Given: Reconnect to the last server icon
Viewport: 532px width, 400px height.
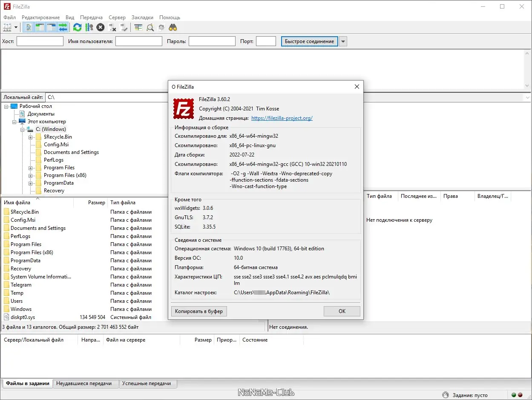Looking at the screenshot, I should [124, 27].
